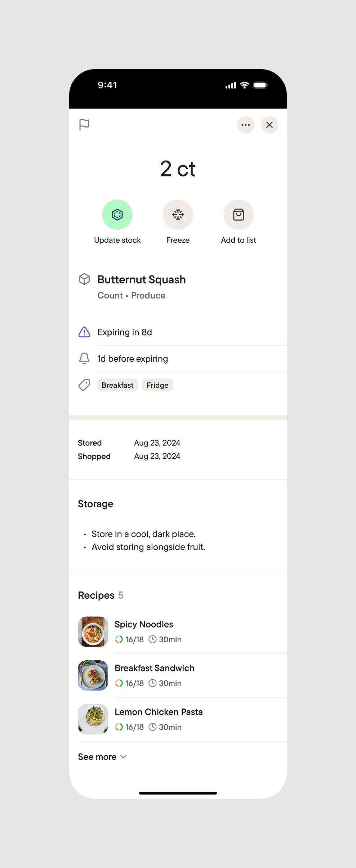Screen dimensions: 356x868
Task: Tap the Update stock button
Action: 117,215
